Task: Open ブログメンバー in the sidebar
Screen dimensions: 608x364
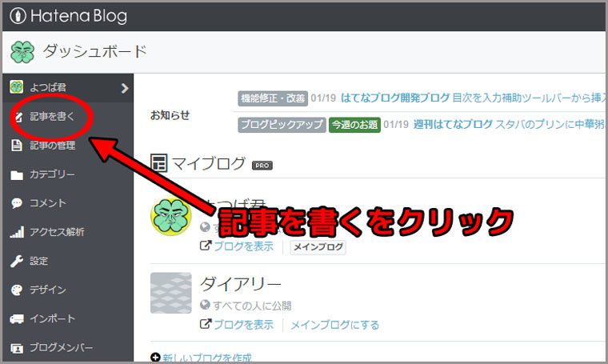Action: (x=62, y=347)
